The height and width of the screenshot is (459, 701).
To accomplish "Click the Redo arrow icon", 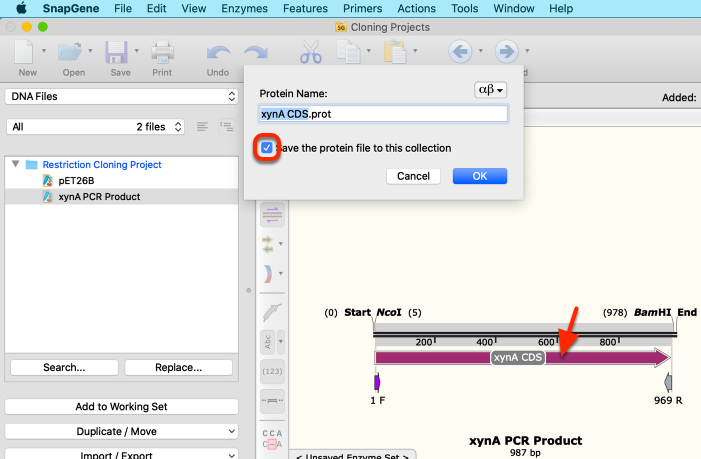I will (x=256, y=53).
